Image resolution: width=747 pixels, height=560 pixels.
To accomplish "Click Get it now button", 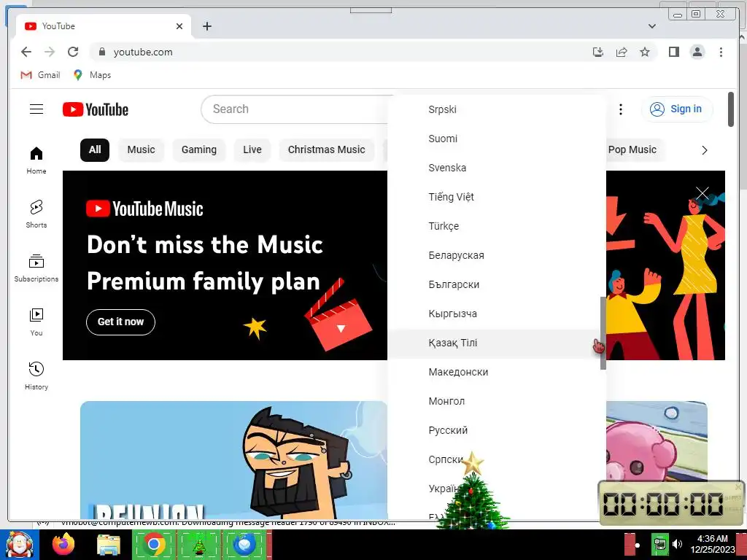I will pyautogui.click(x=120, y=322).
